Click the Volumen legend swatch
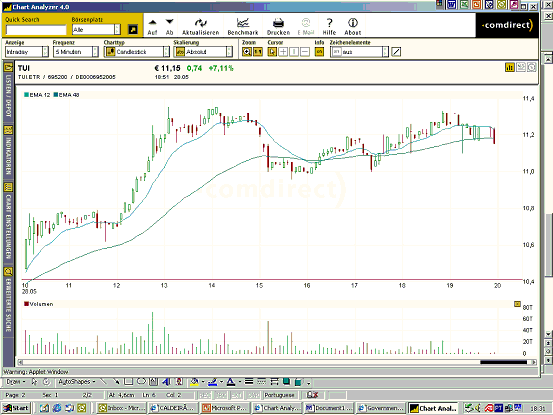The width and height of the screenshot is (553, 415). click(26, 304)
